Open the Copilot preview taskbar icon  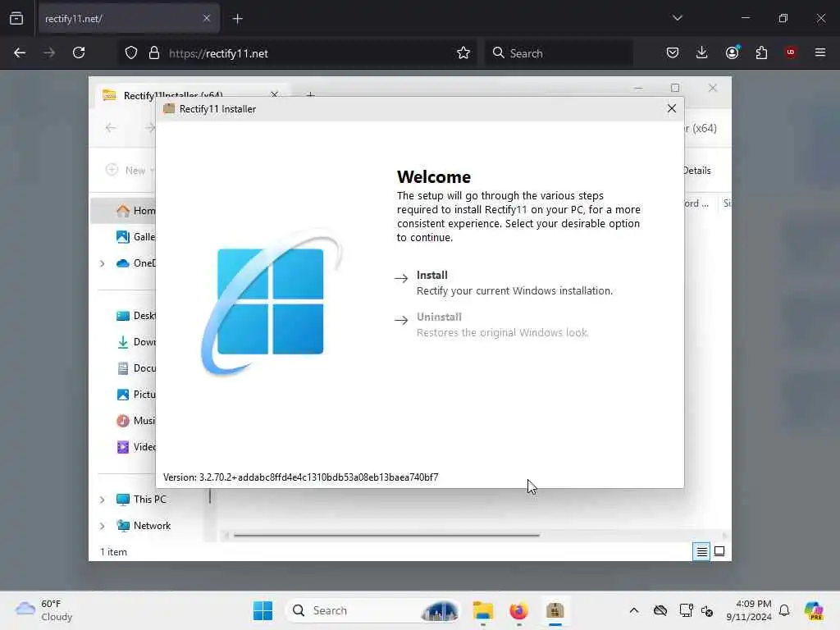click(814, 610)
